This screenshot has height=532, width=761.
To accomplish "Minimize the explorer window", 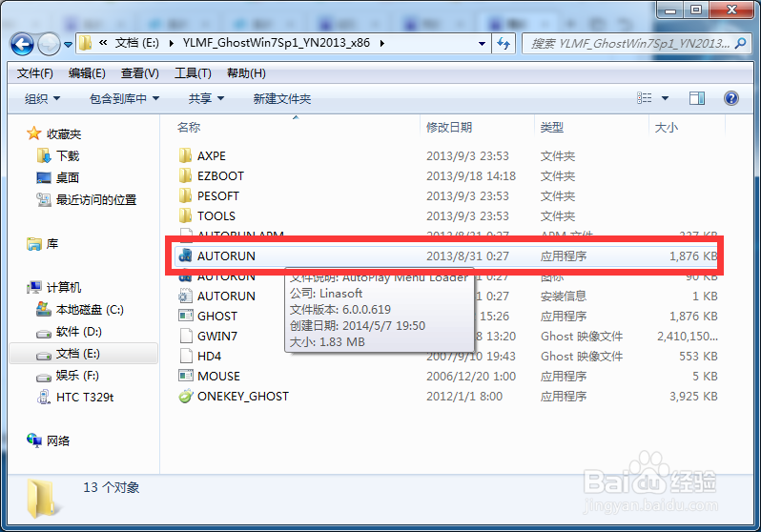I will (670, 10).
